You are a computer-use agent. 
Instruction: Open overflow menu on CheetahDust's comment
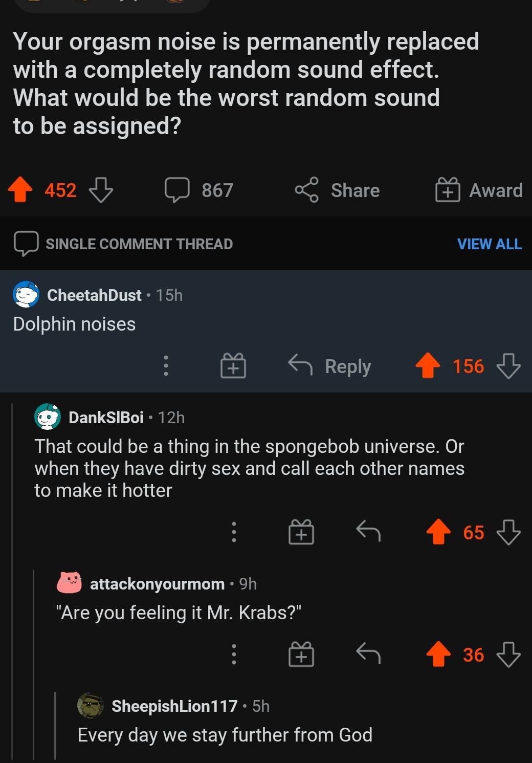166,366
